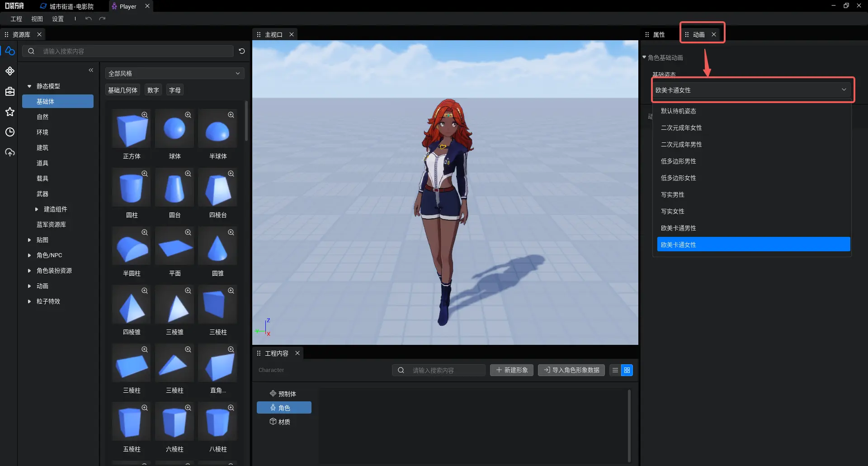Select 材质 in project content
Viewport: 868px width, 466px height.
pyautogui.click(x=284, y=422)
